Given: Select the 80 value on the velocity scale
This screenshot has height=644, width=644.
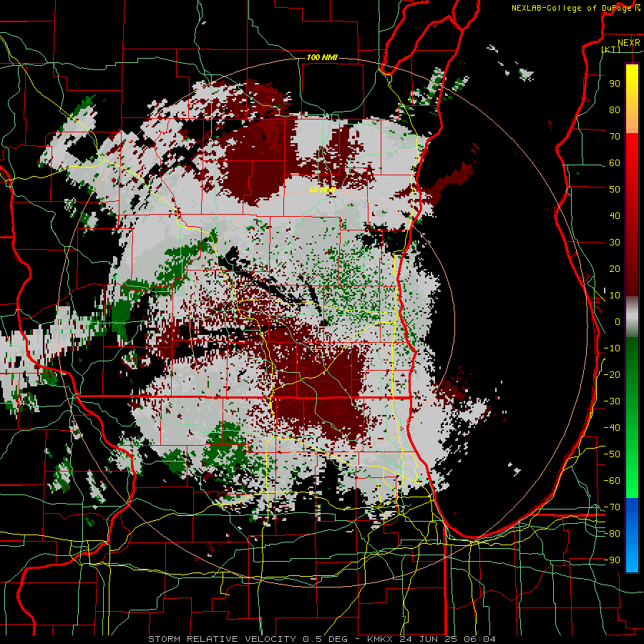Looking at the screenshot, I should pyautogui.click(x=615, y=109).
